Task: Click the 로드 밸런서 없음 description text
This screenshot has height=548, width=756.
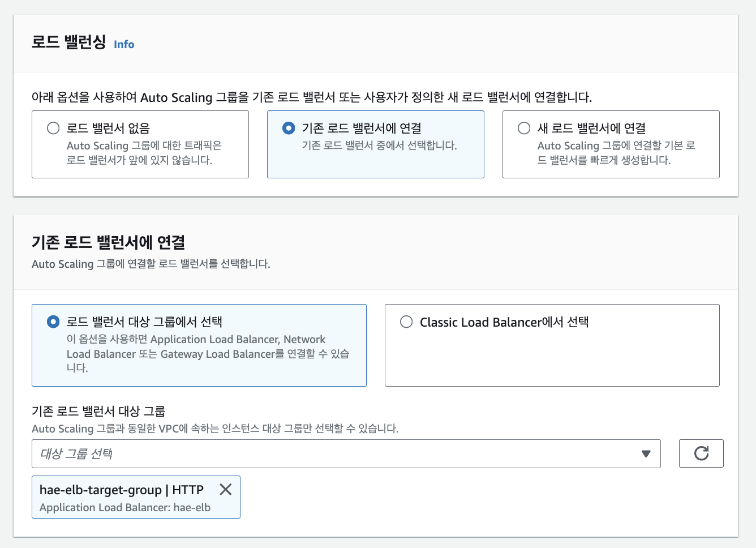Action: [144, 153]
